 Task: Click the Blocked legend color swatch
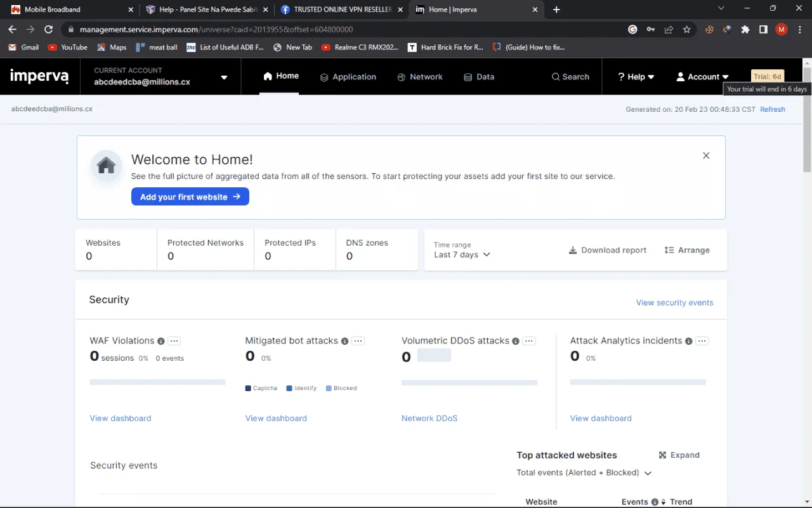(x=329, y=388)
